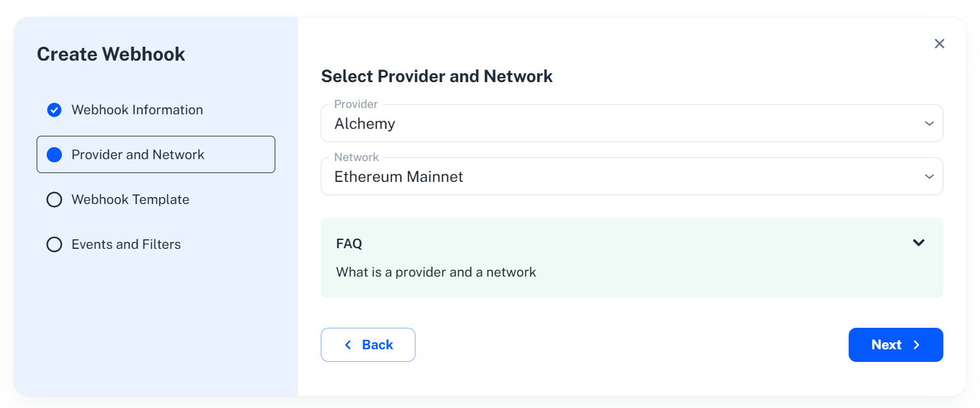Click the question 'What is a provider and a network'

point(436,272)
